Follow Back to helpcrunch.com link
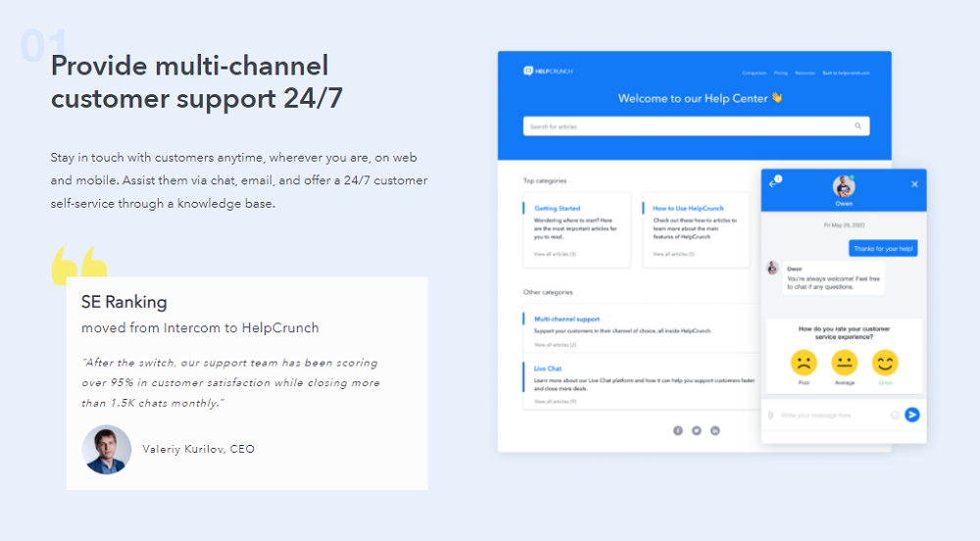The height and width of the screenshot is (541, 980). click(x=846, y=74)
